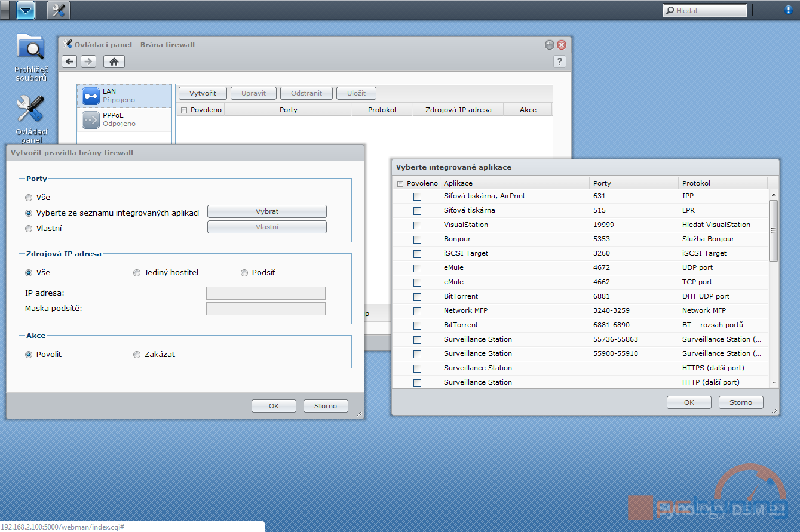Enable VisualStation checkbox
Image resolution: width=800 pixels, height=532 pixels.
(x=417, y=225)
